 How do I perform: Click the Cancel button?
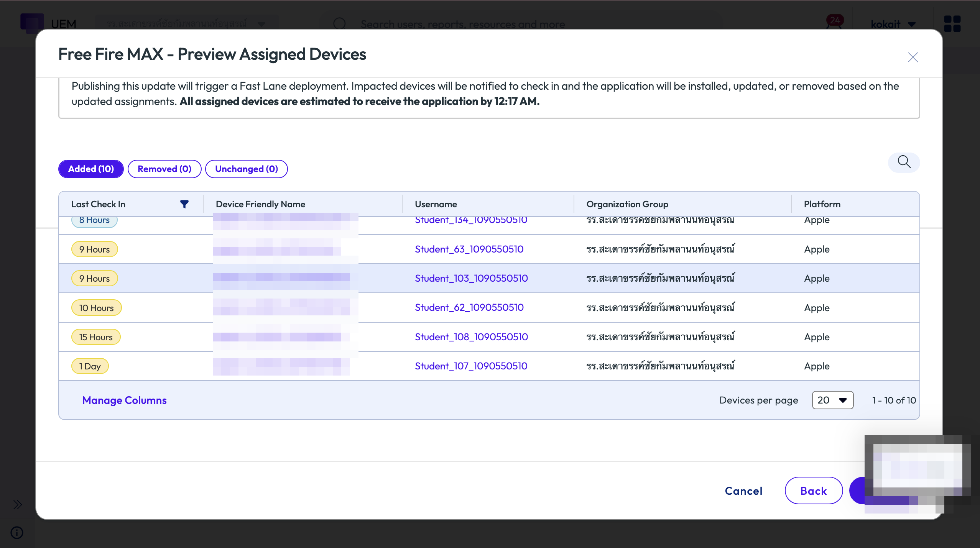point(743,491)
